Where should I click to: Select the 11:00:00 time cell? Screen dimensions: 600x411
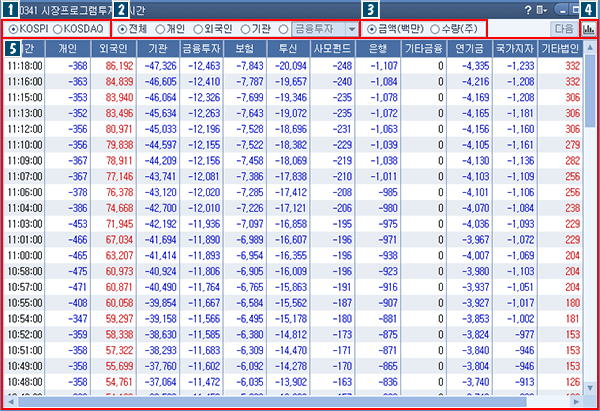(x=24, y=256)
